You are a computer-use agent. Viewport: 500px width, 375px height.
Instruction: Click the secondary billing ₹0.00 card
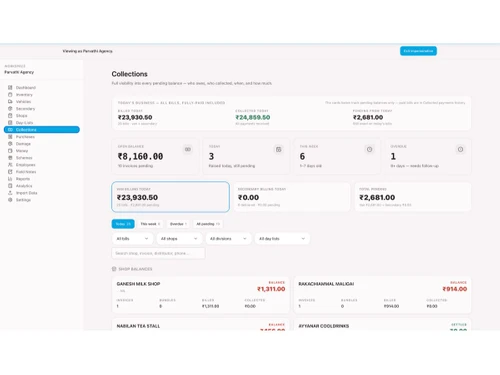292,197
